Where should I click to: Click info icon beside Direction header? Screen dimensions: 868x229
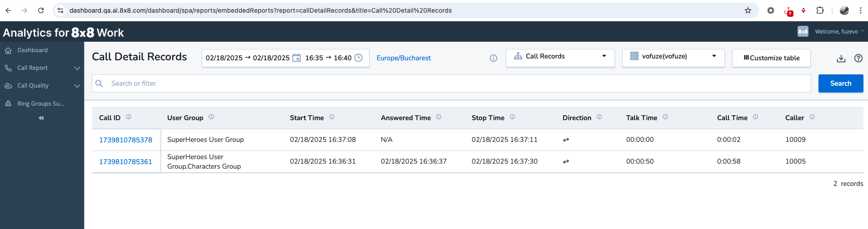point(599,117)
